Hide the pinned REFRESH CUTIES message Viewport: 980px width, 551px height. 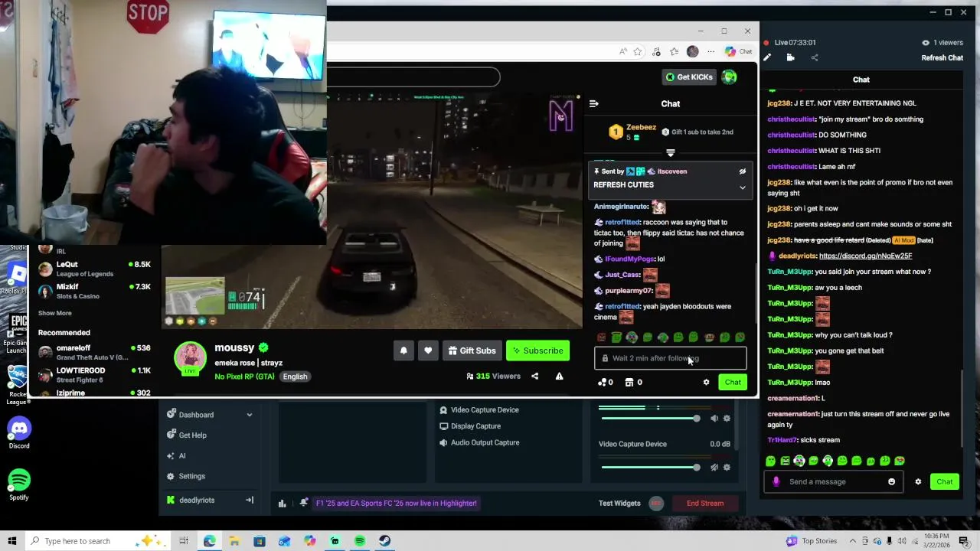pyautogui.click(x=742, y=171)
